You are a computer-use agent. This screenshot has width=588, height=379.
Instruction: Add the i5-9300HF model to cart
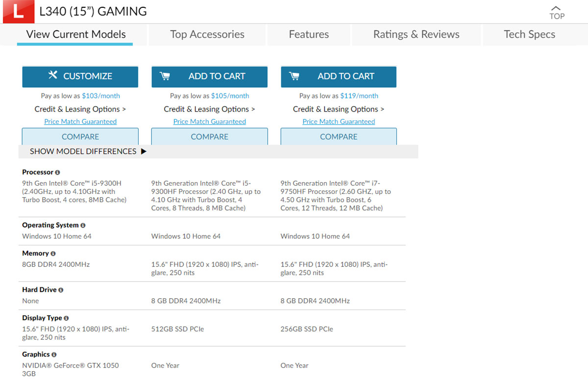pos(209,76)
